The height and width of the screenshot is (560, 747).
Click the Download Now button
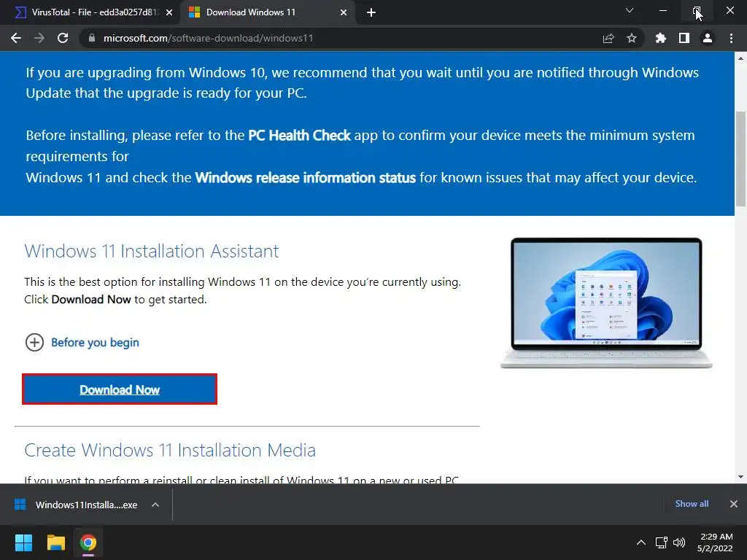click(x=120, y=389)
